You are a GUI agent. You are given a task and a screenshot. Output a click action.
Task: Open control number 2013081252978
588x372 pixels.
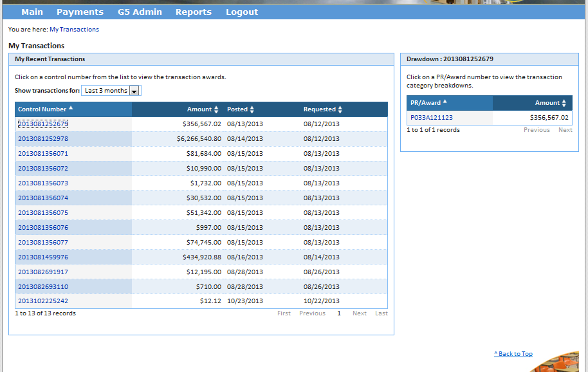tap(43, 139)
